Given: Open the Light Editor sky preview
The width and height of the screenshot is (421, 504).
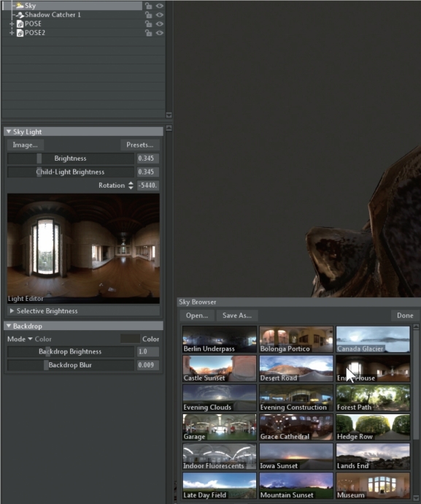Looking at the screenshot, I should pyautogui.click(x=83, y=248).
